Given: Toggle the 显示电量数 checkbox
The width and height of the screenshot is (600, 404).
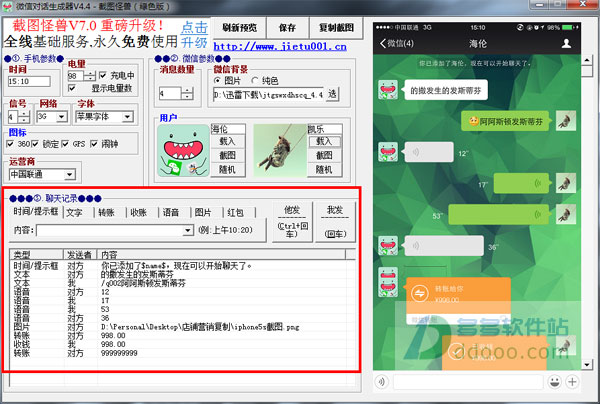Looking at the screenshot, I should tap(71, 88).
